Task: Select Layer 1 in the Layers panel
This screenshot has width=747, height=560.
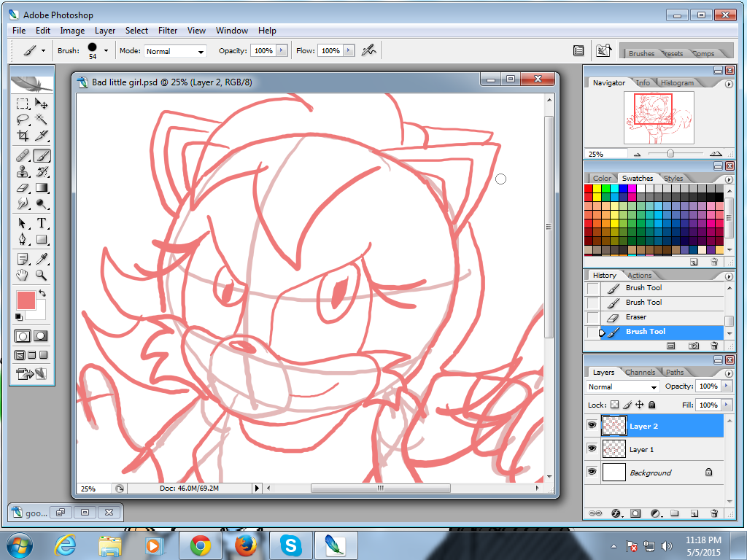Action: [641, 450]
